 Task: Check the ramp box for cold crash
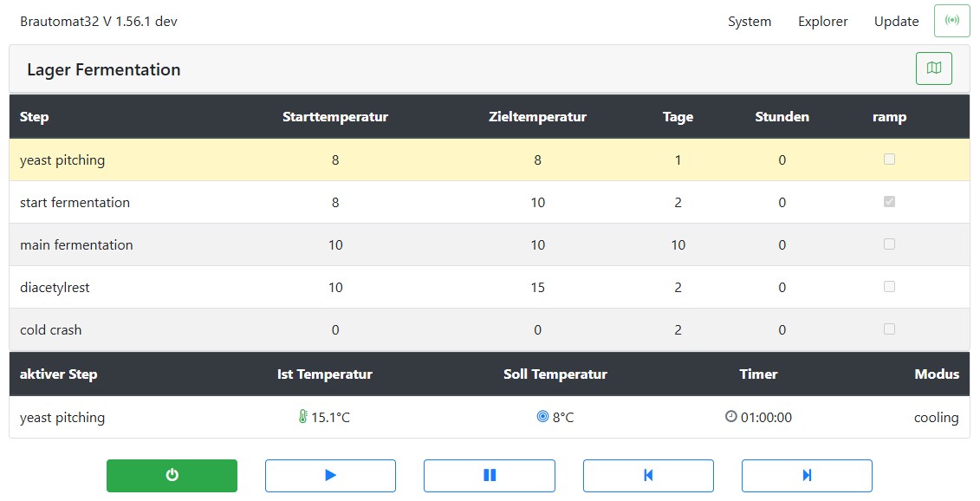click(x=889, y=329)
